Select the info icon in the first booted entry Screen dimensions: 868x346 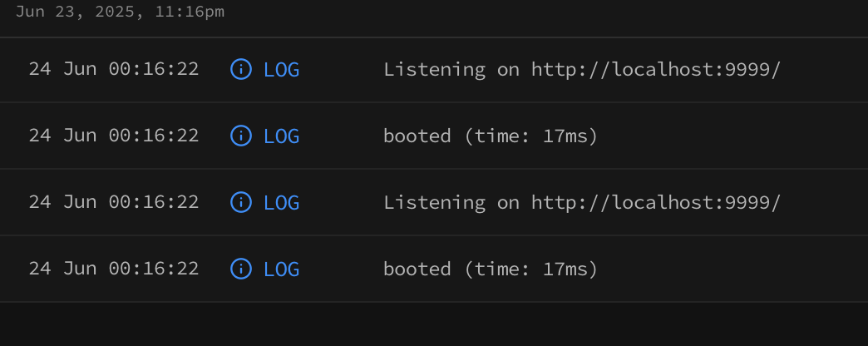click(241, 136)
